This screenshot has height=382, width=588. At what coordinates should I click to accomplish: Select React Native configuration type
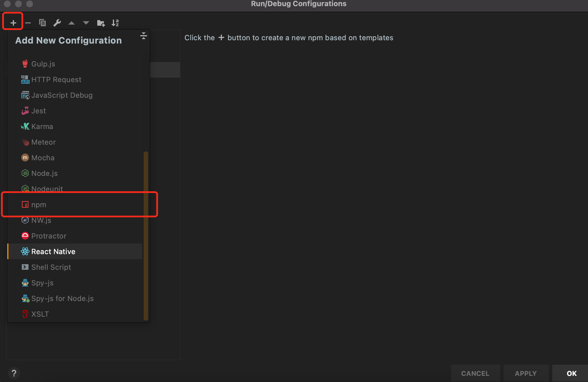coord(53,251)
